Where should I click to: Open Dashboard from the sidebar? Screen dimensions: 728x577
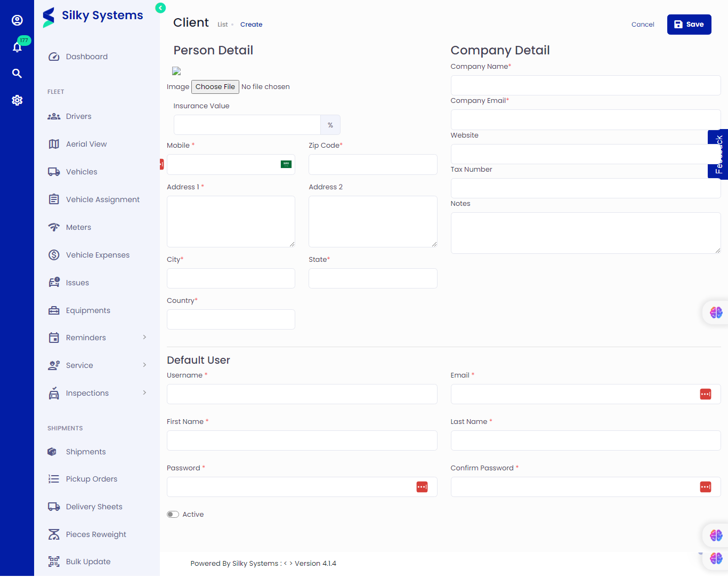(86, 57)
